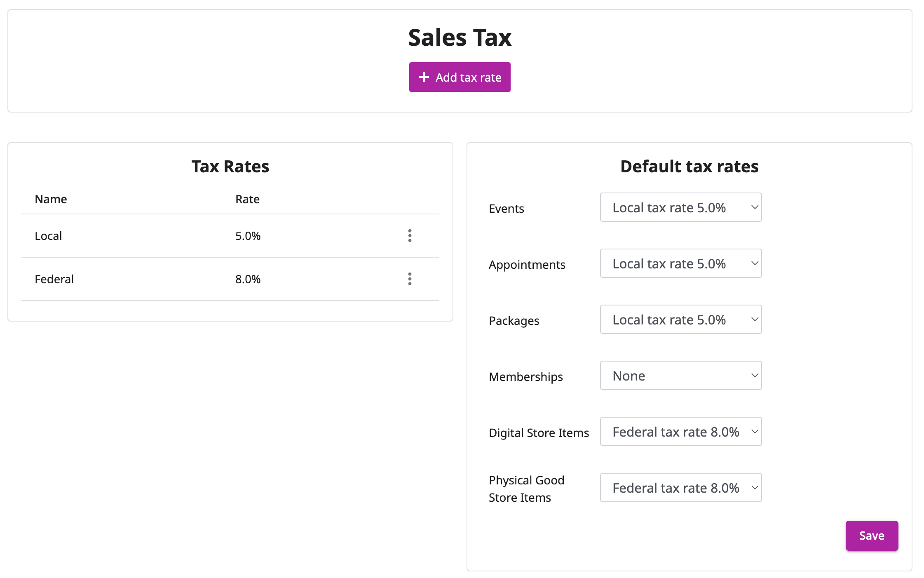The width and height of the screenshot is (924, 578).
Task: Expand the Digital Store Items tax rate dropdown
Action: point(681,432)
